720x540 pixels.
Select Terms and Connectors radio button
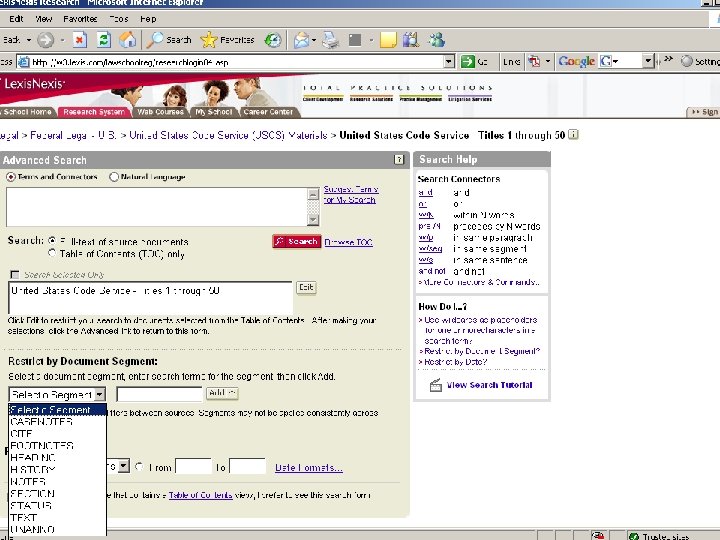pyautogui.click(x=11, y=177)
